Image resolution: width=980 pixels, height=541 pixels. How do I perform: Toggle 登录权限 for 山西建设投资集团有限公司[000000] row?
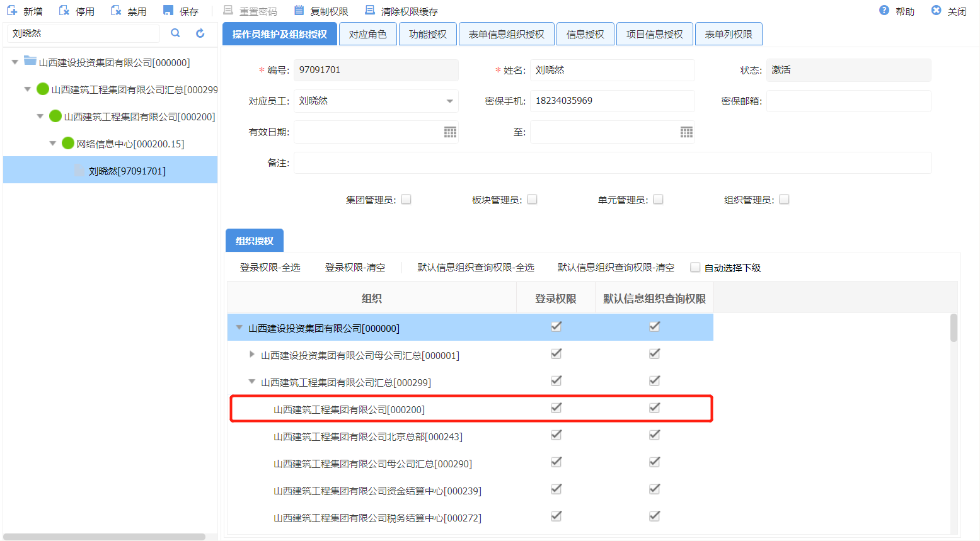pos(556,327)
